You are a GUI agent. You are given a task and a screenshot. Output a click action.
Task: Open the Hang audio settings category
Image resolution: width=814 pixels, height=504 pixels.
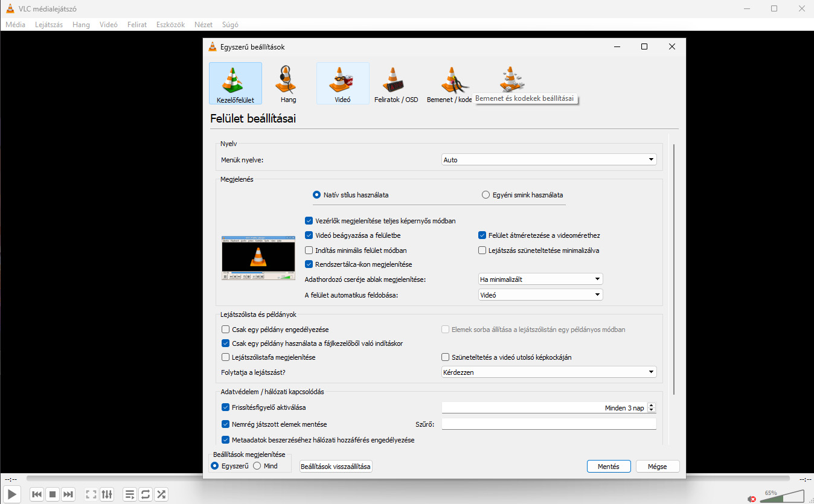click(x=288, y=84)
